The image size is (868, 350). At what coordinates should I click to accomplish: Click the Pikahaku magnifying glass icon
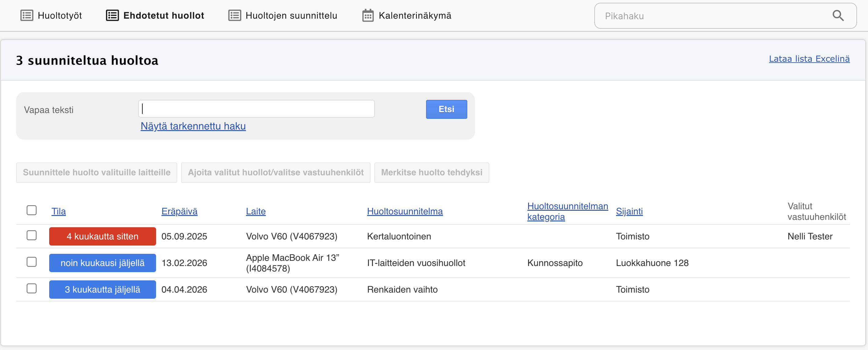point(838,16)
